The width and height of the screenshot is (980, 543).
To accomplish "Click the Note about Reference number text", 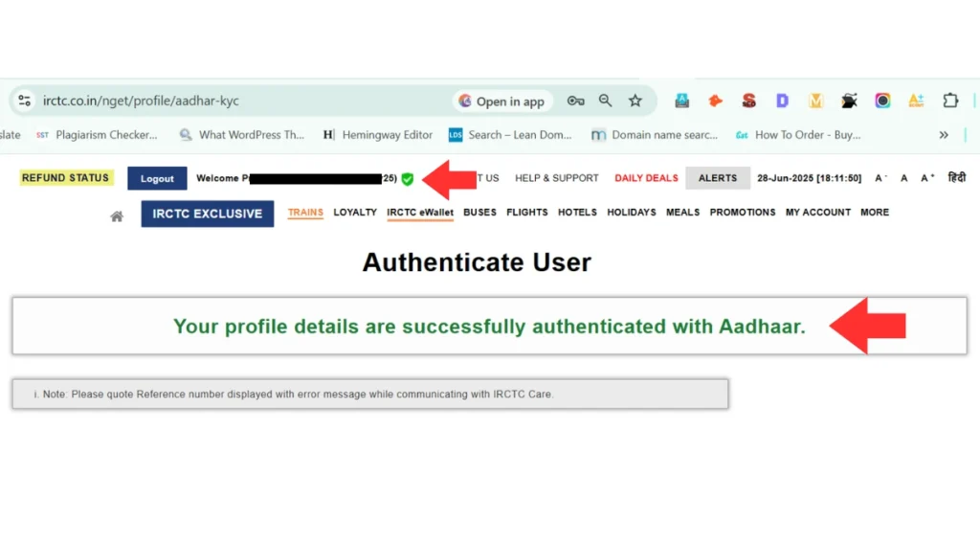I will pos(294,395).
